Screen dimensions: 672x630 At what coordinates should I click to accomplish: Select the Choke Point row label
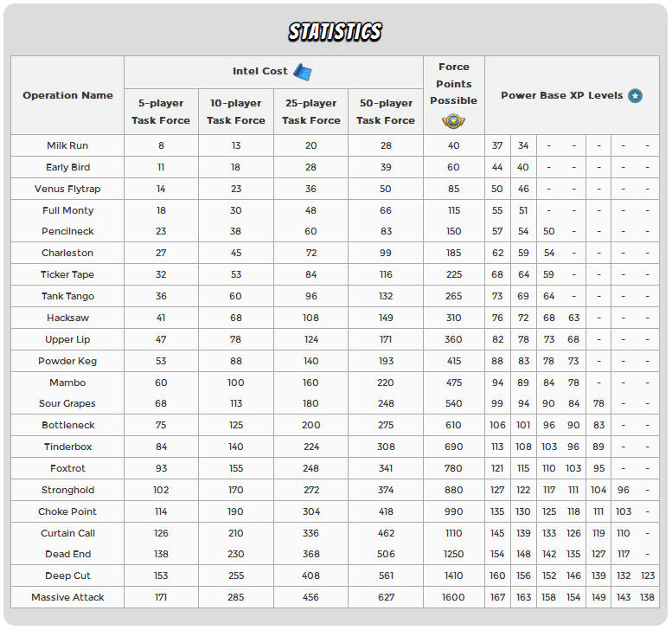(x=67, y=511)
